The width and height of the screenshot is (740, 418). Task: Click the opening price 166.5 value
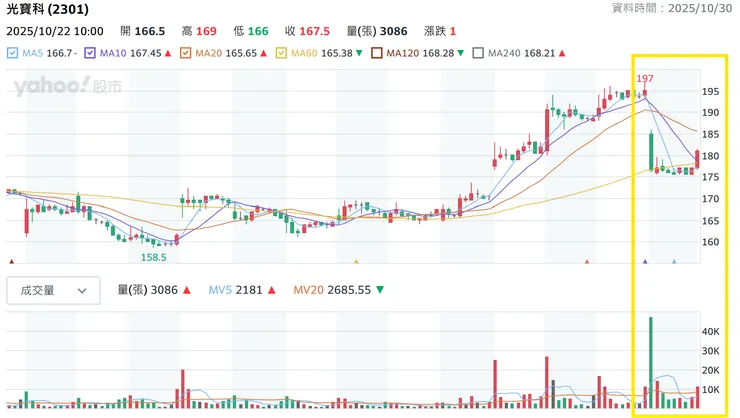(x=150, y=32)
